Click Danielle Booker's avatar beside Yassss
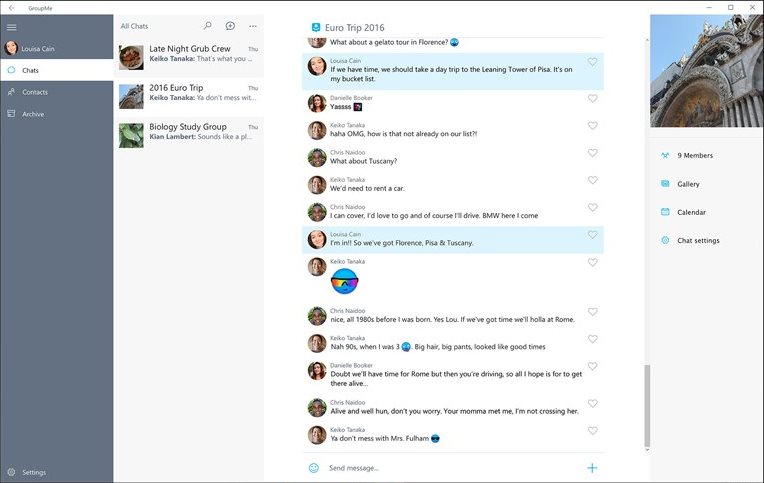 coord(317,103)
